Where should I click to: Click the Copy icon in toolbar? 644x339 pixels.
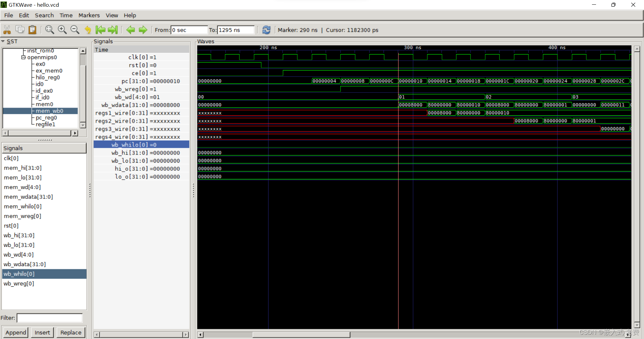point(20,30)
